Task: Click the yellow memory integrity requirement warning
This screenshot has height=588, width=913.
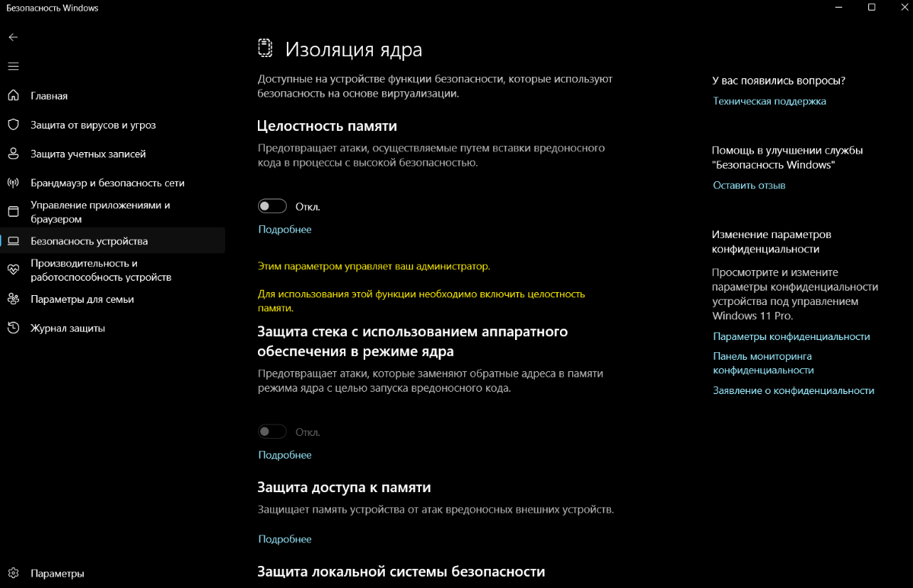Action: point(422,300)
